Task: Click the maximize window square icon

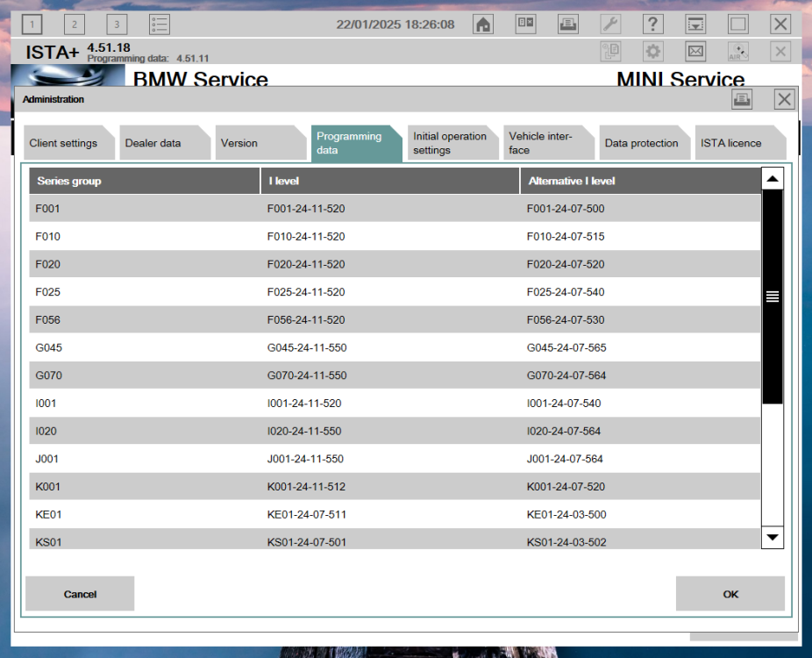Action: click(738, 25)
